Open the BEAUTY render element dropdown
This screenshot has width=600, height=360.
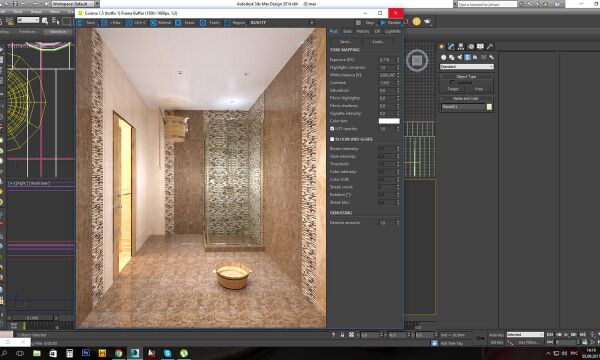(282, 23)
